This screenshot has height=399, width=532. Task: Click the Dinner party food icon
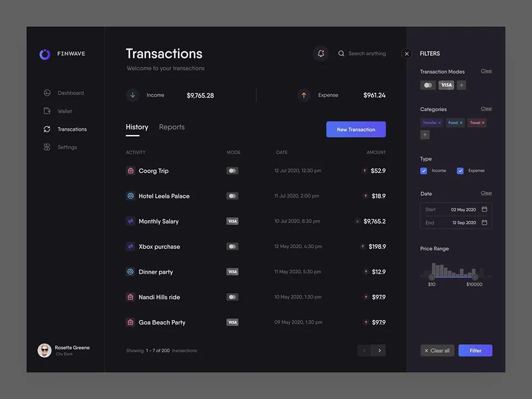pyautogui.click(x=131, y=272)
